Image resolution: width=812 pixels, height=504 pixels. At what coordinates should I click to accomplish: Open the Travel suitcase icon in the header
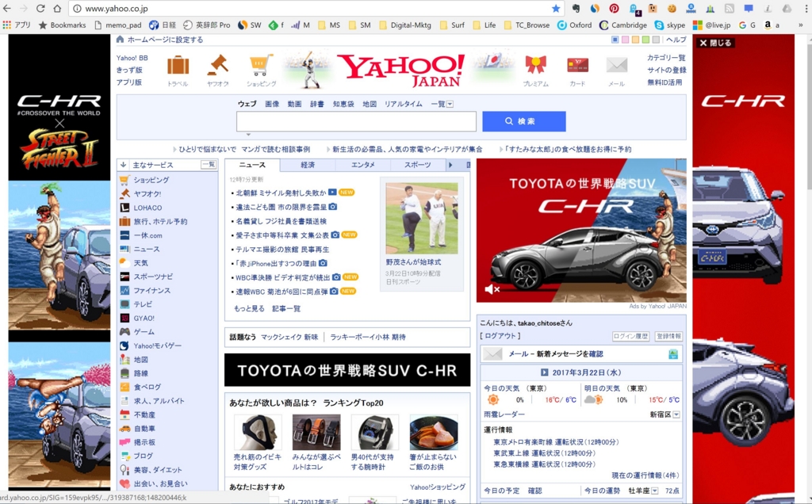click(x=178, y=67)
